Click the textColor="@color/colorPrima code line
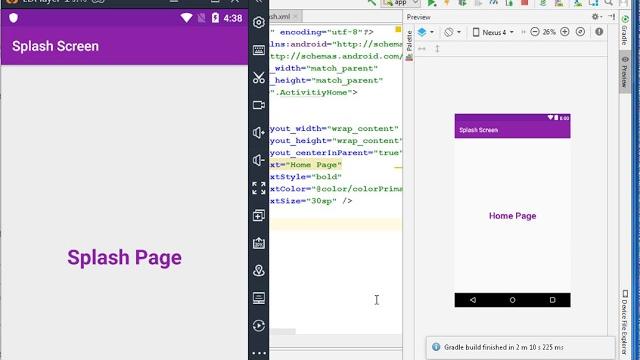 coord(336,189)
